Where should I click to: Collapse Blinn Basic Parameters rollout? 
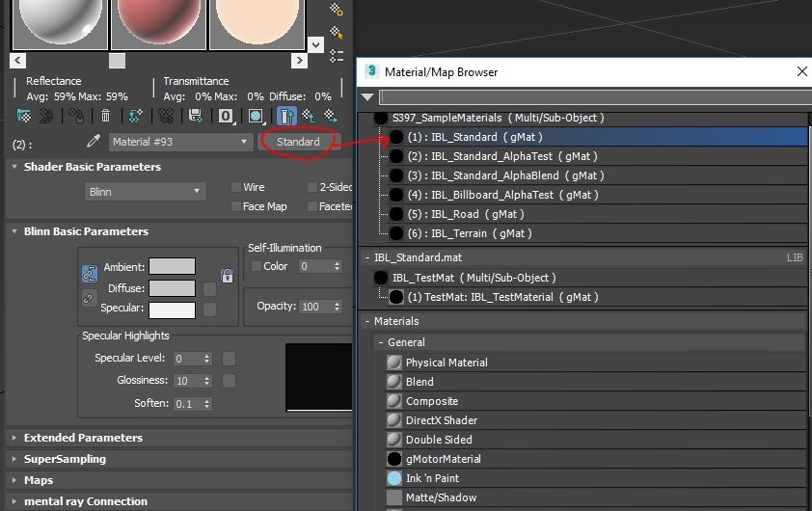[14, 230]
